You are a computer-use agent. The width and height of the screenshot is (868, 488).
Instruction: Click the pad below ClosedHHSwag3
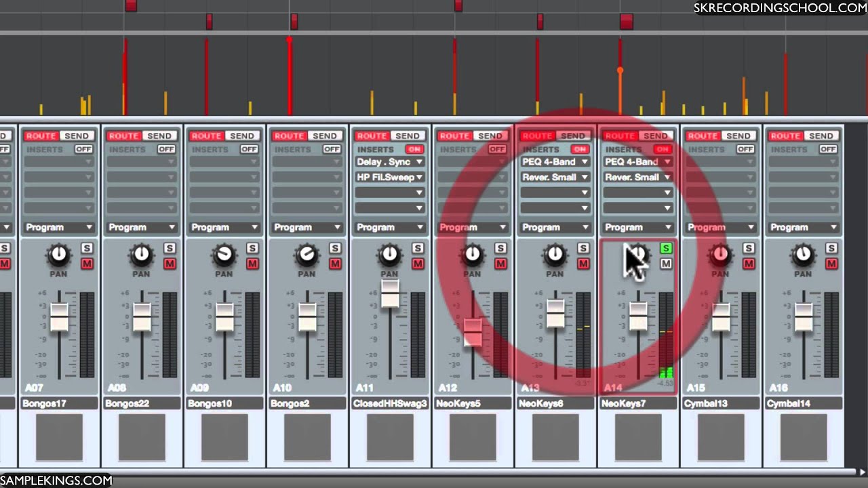tap(390, 437)
